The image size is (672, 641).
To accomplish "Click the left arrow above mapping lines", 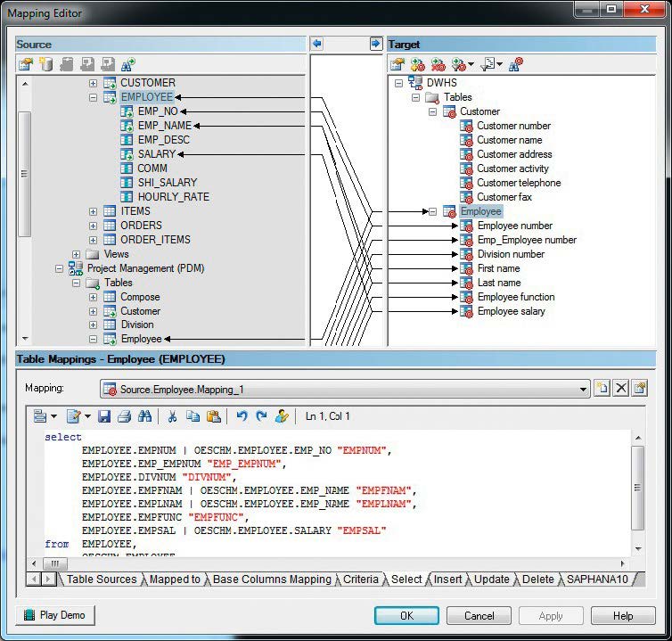I will point(317,44).
